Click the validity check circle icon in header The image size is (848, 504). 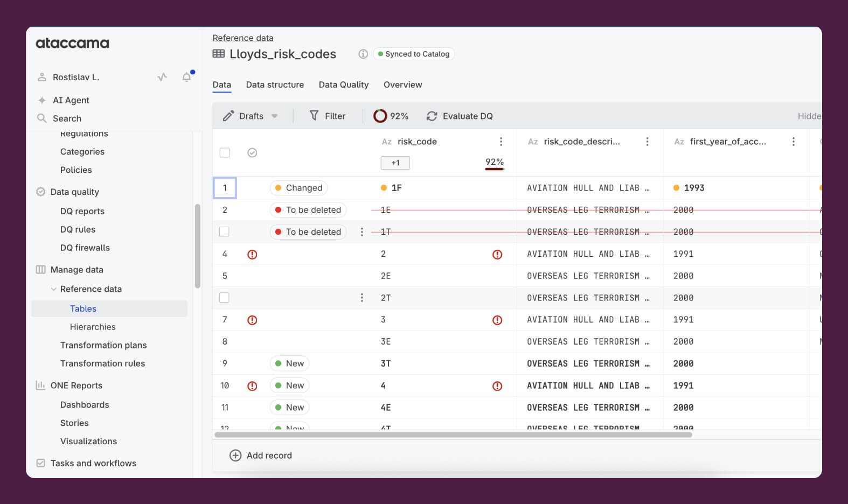[252, 153]
